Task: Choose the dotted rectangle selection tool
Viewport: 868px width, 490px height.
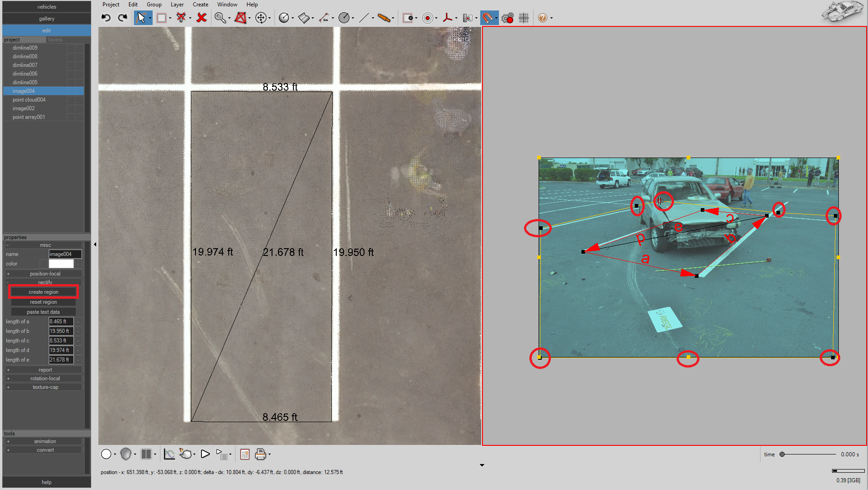Action: 161,18
